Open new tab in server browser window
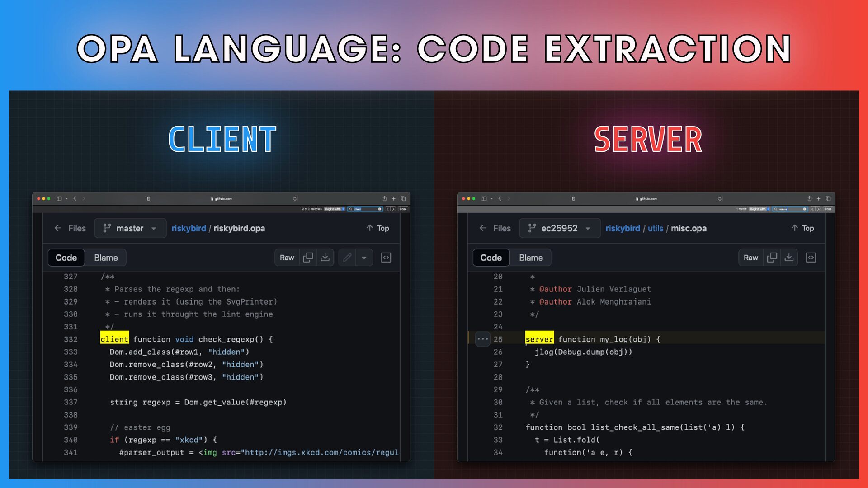Screen dimensions: 868x488 coord(819,198)
